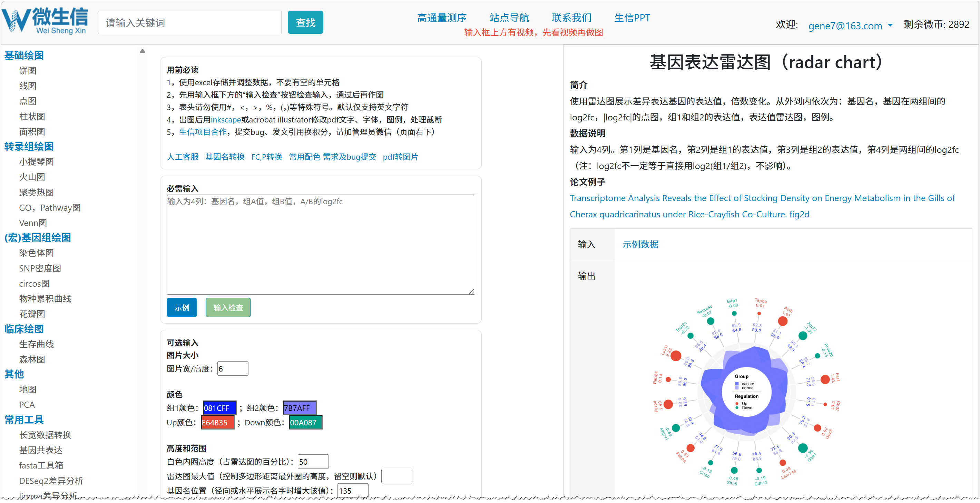Screen dimensions: 980x503
Task: Focus the keyword search input field
Action: coord(189,23)
